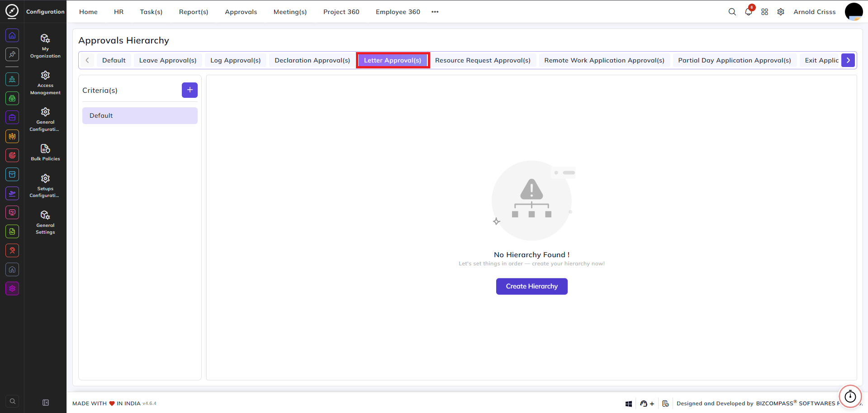Open the lime green document-chart module icon
Viewport: 868px width, 413px height.
click(12, 231)
